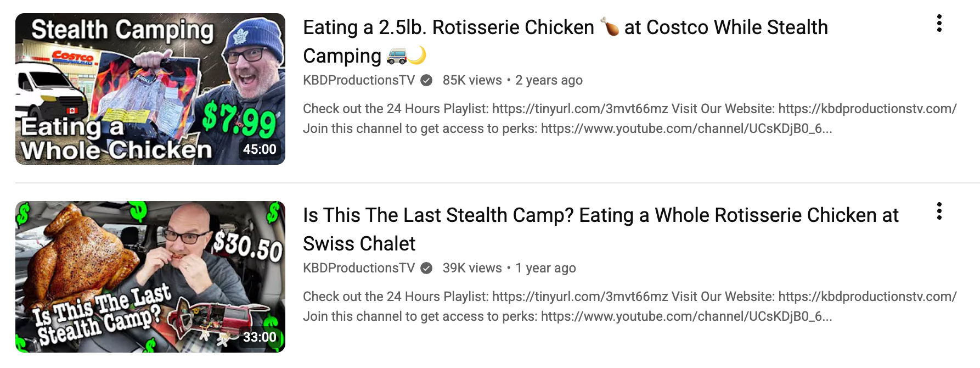Open the more options menu for Costco chicken video
This screenshot has height=368, width=980.
(939, 23)
